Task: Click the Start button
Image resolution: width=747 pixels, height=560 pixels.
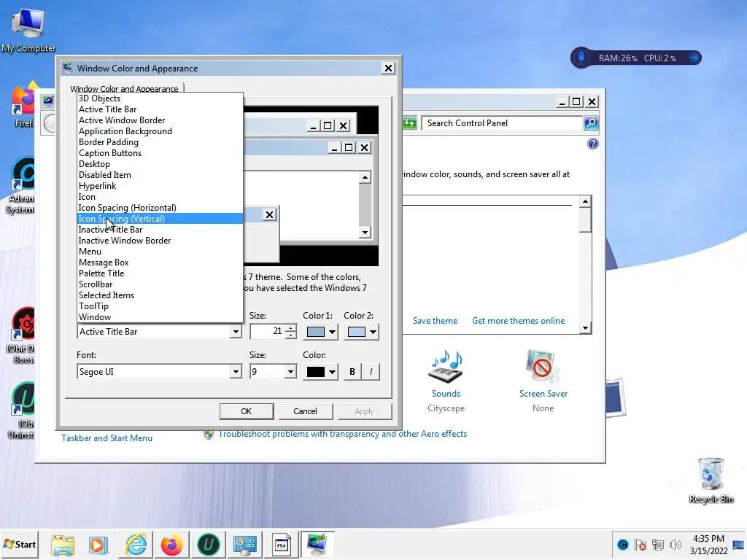Action: pyautogui.click(x=20, y=544)
